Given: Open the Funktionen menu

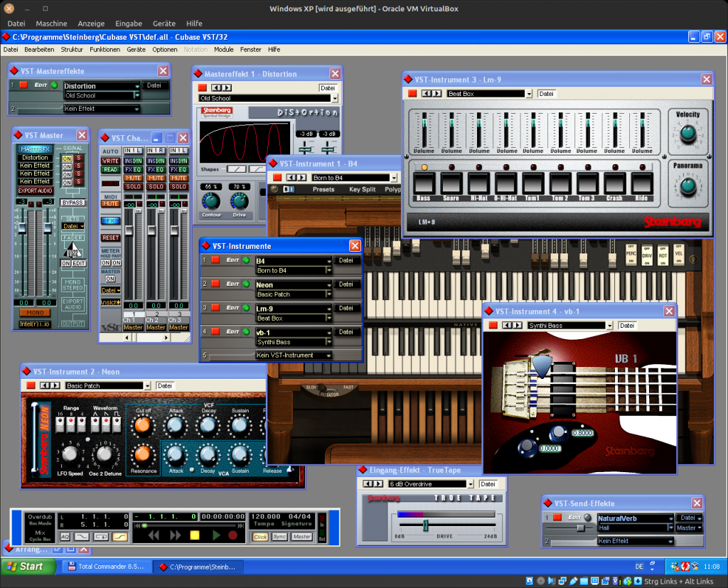Looking at the screenshot, I should 105,50.
